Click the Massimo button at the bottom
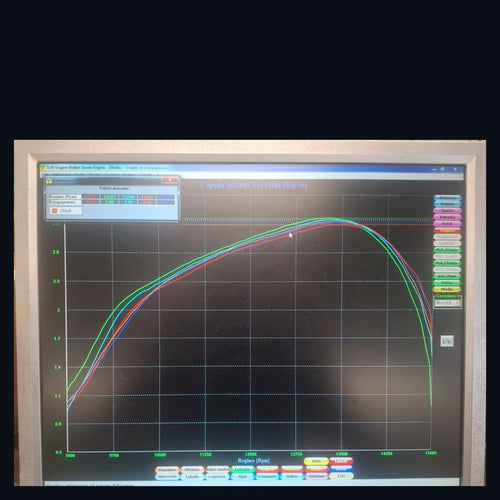The width and height of the screenshot is (500, 500). tap(167, 469)
